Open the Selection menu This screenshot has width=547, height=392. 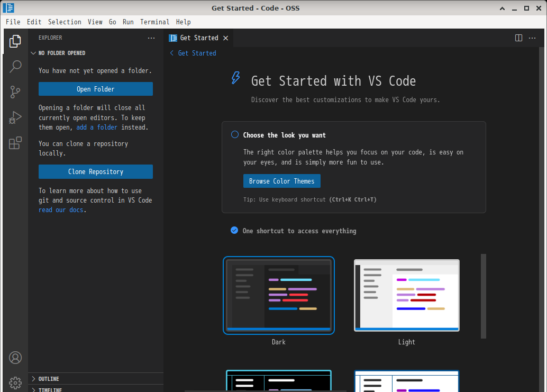[65, 22]
